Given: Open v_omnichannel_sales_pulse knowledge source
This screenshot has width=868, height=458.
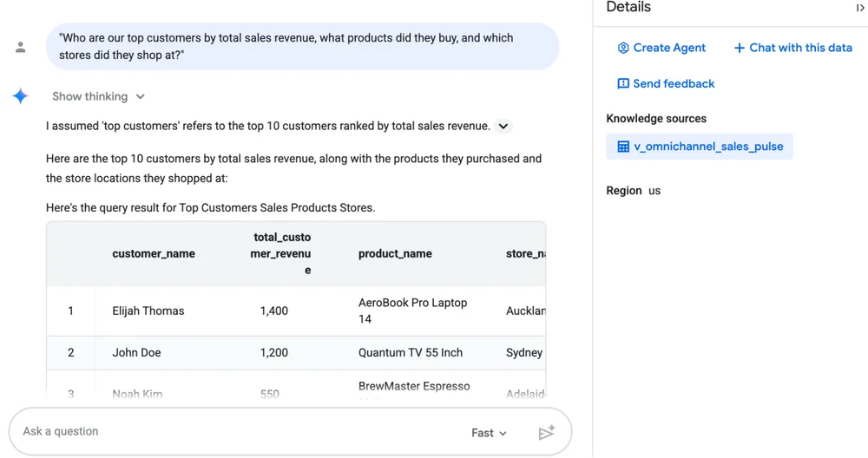Looking at the screenshot, I should (700, 147).
